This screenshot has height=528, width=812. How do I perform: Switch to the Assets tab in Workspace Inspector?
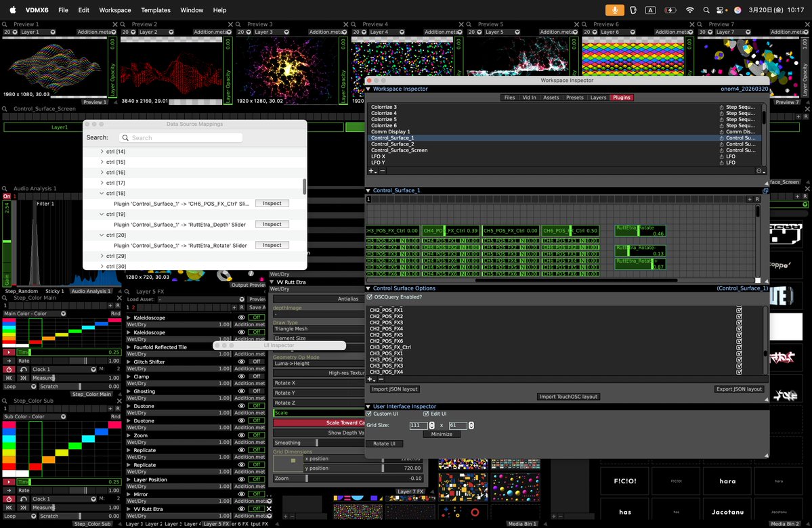(x=551, y=97)
